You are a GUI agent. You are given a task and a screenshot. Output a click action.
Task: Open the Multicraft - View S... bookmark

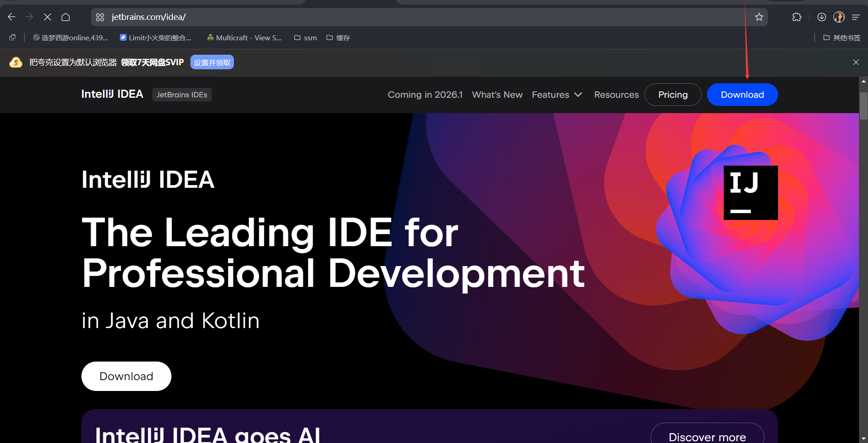[x=244, y=38]
